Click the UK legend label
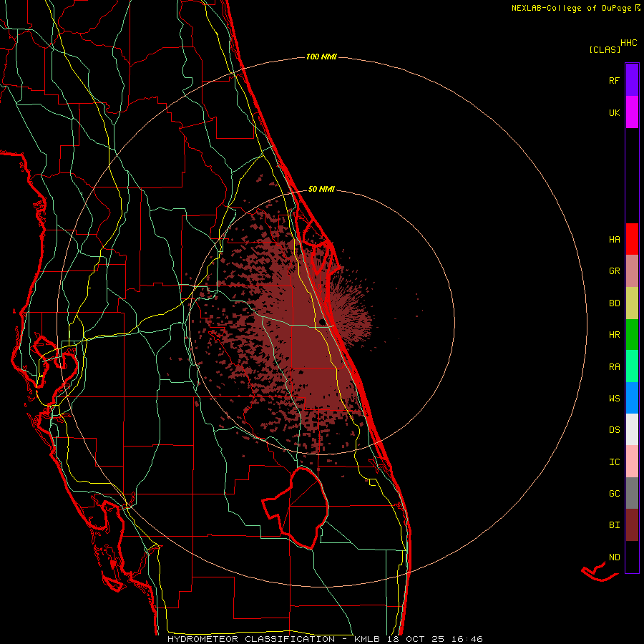Image resolution: width=644 pixels, height=644 pixels. 614,112
